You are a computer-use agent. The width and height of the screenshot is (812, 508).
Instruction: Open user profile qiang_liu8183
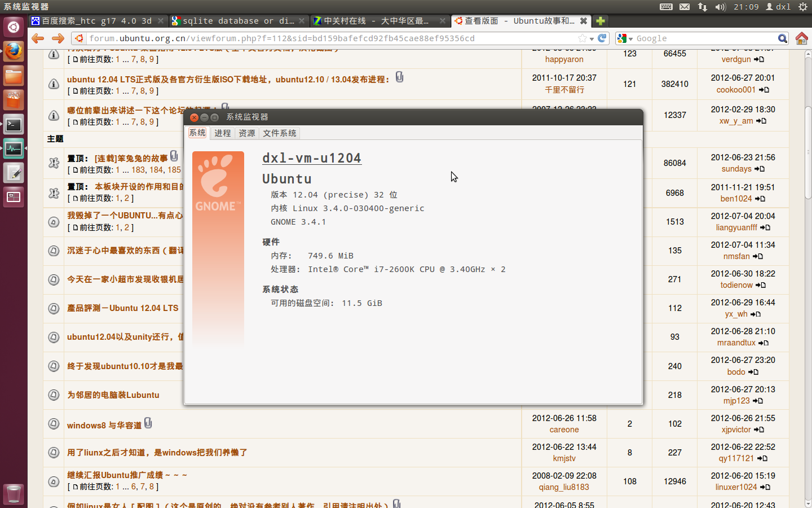point(564,487)
